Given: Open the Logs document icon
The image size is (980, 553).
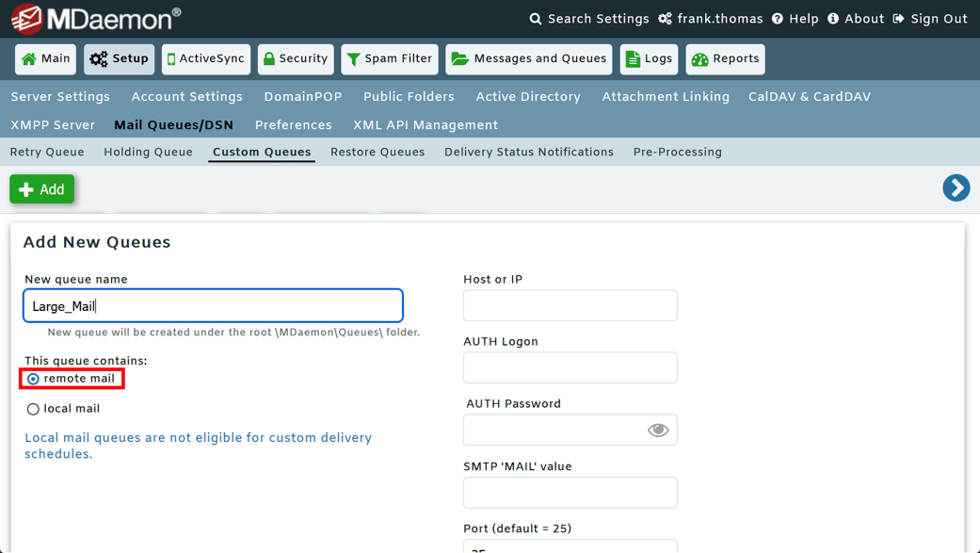Looking at the screenshot, I should pos(632,58).
